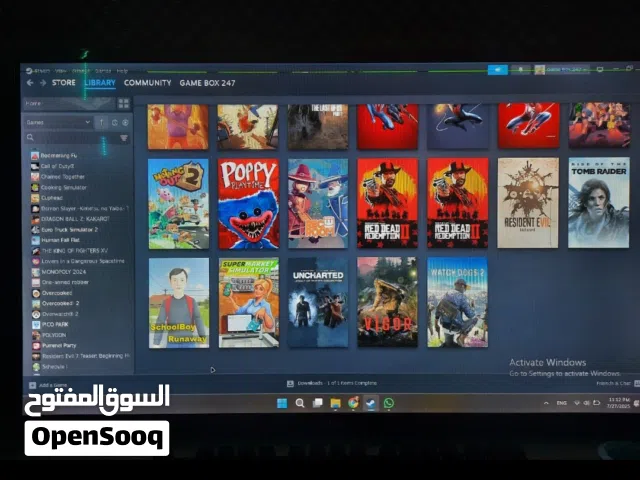Open the Watch Dogs 2 cover

point(457,302)
